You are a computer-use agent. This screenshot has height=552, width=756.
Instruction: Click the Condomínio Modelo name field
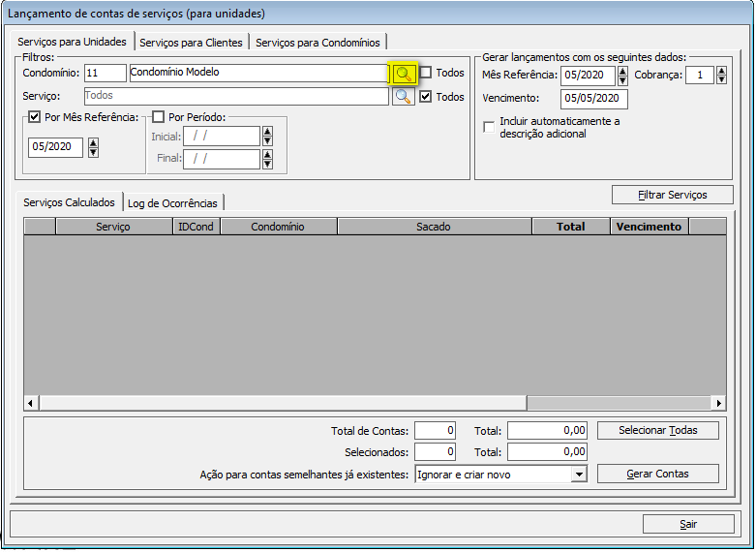pos(258,73)
